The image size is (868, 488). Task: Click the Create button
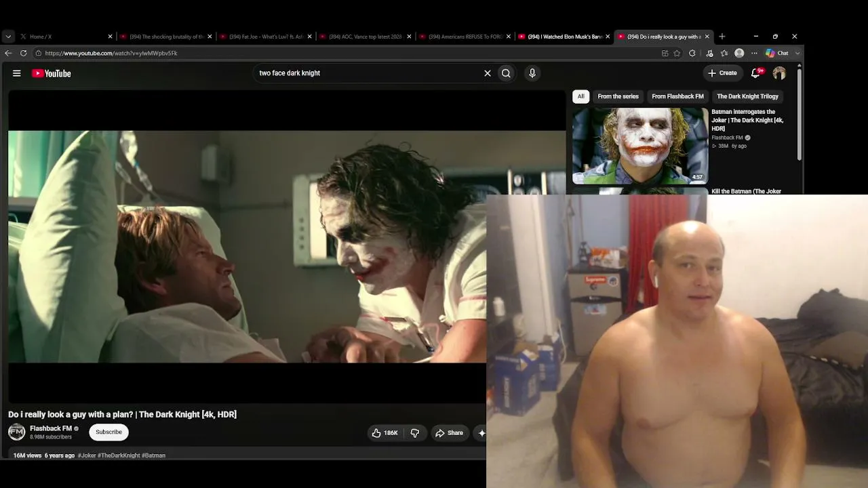[x=722, y=73]
